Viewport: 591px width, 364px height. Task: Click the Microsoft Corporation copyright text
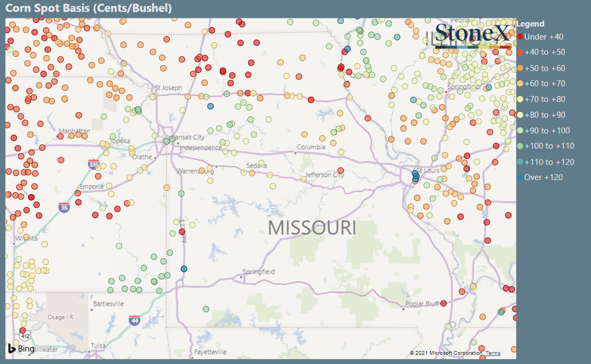tap(446, 353)
